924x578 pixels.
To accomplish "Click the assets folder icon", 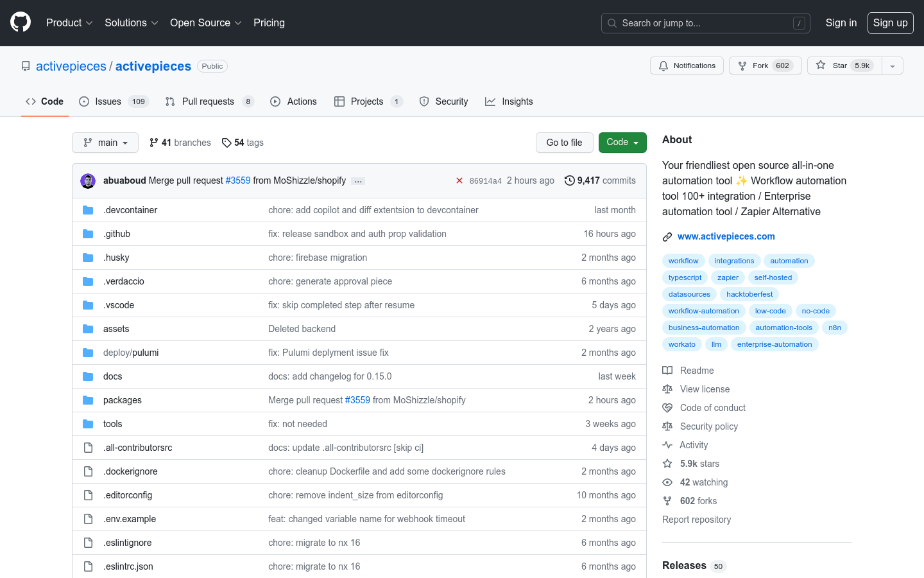I will pyautogui.click(x=88, y=329).
